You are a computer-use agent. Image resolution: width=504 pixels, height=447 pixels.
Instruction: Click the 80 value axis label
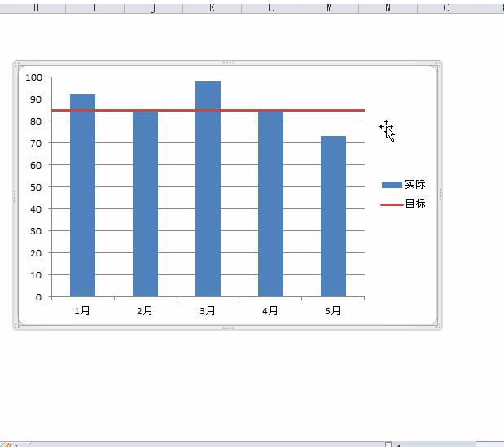[x=36, y=121]
